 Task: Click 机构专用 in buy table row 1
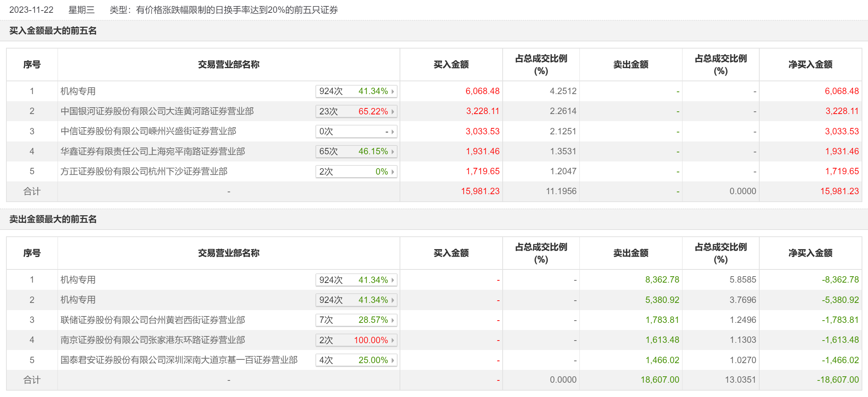[x=78, y=91]
